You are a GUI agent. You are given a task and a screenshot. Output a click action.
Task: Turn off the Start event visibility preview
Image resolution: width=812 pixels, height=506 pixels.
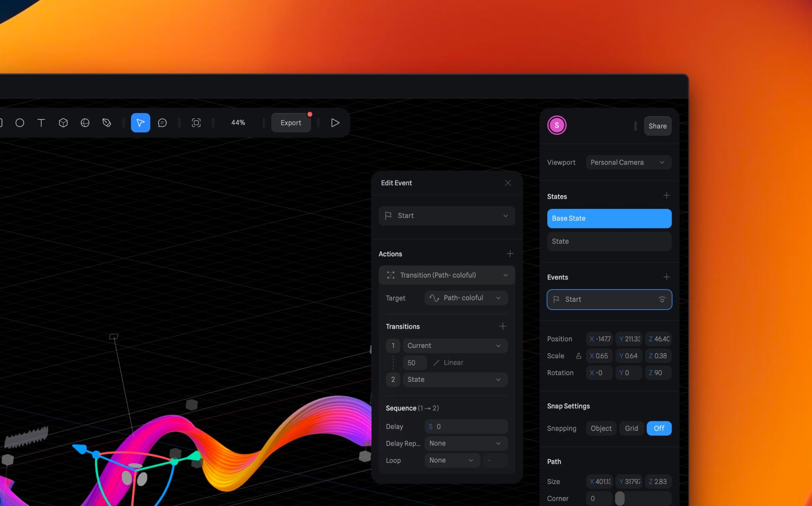(x=662, y=299)
